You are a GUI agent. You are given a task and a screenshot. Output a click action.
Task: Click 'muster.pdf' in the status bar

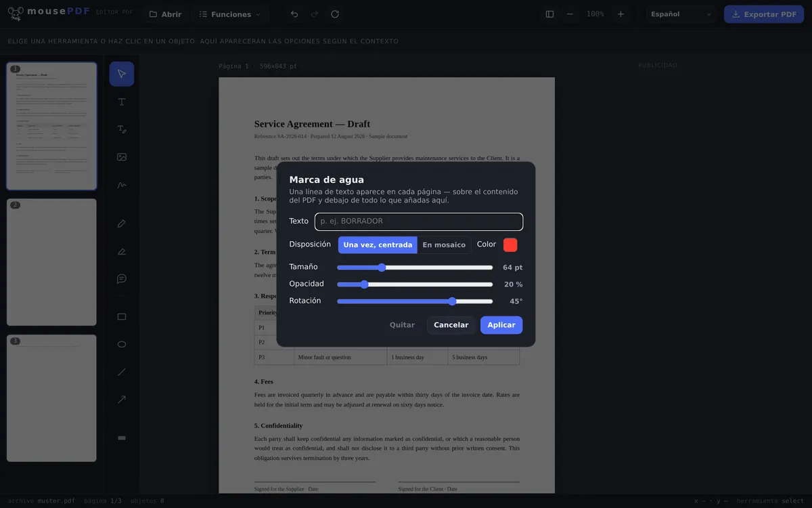click(56, 501)
